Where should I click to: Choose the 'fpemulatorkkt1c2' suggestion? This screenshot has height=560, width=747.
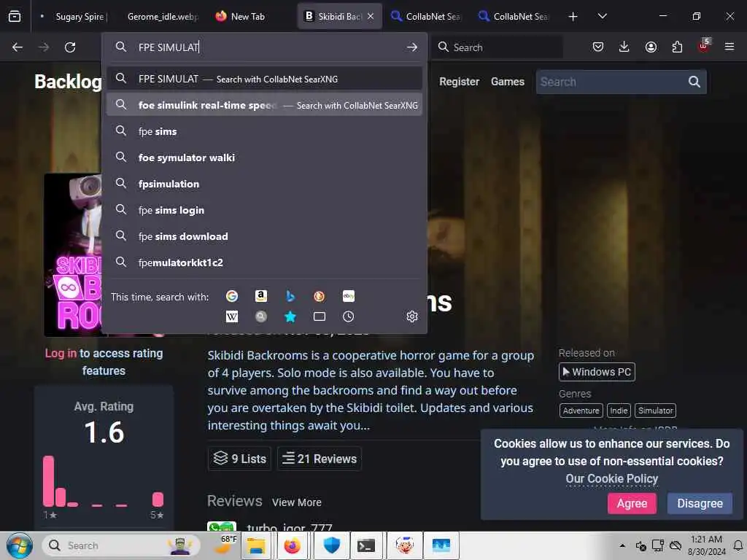tap(264, 262)
